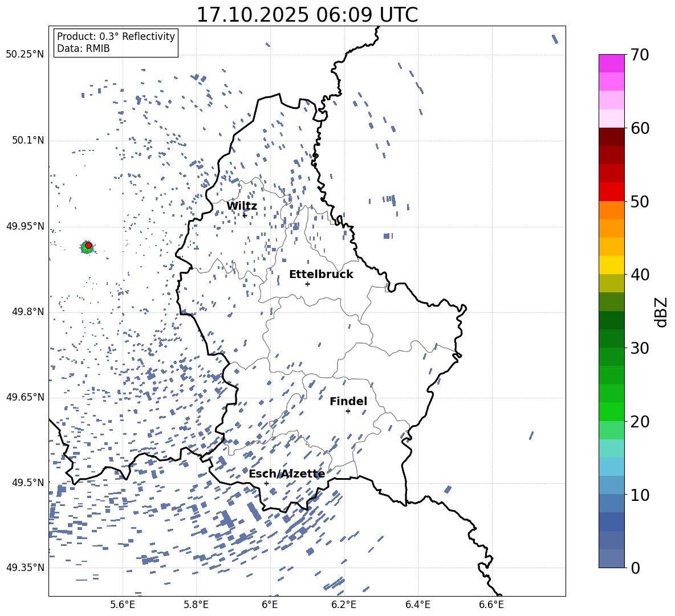
Task: Click the Wiltz city label
Action: (242, 206)
